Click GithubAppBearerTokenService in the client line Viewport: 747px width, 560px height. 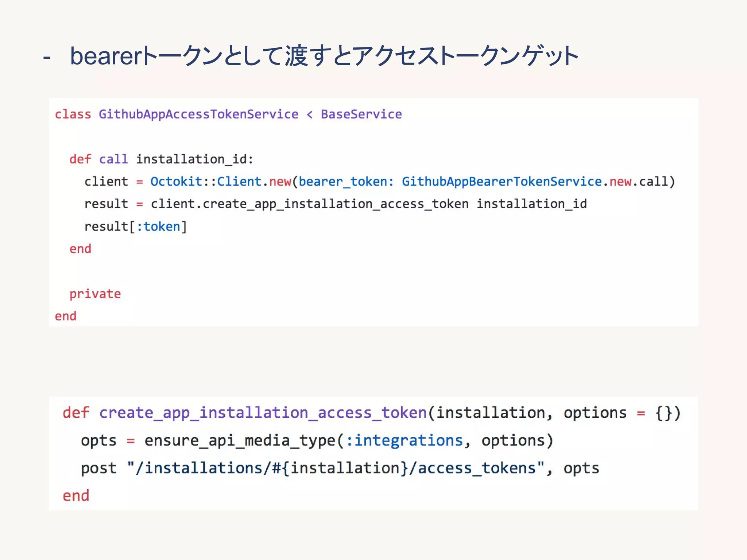click(x=502, y=182)
